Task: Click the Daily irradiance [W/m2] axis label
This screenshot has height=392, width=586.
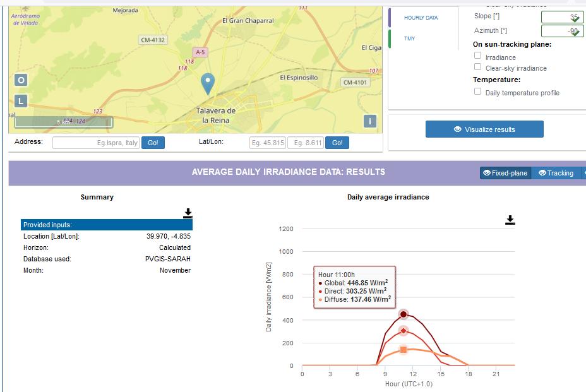Action: click(269, 297)
